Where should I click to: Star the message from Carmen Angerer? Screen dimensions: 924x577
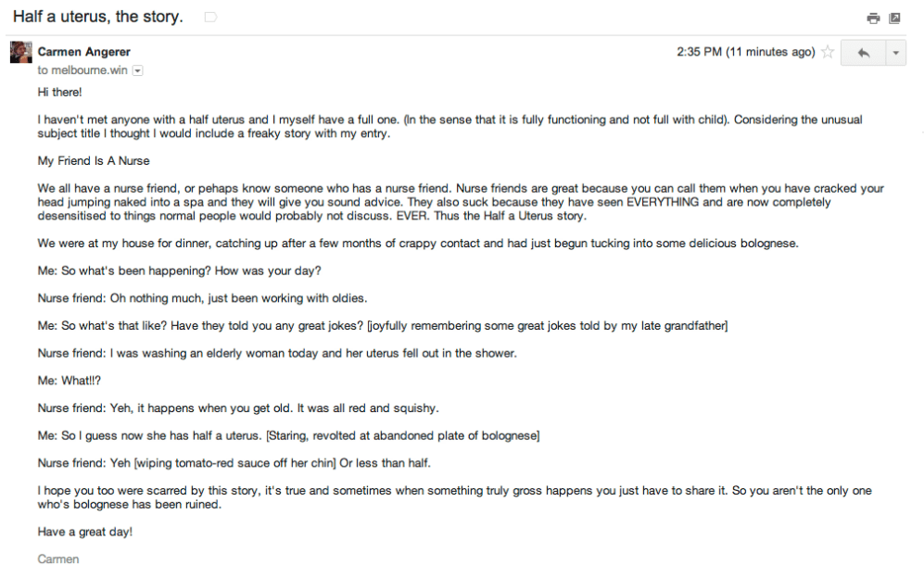[x=828, y=52]
